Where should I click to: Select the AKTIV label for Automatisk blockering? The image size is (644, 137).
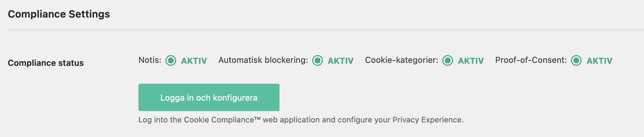pos(340,61)
